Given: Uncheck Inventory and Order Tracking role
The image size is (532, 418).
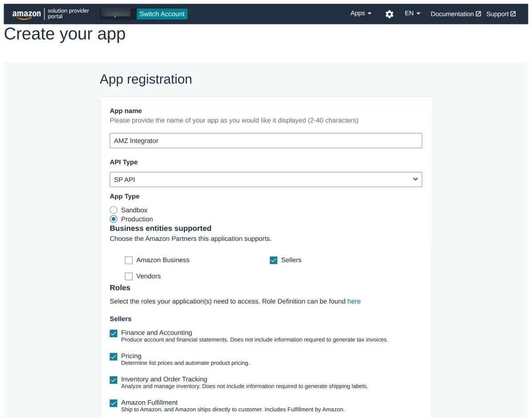Looking at the screenshot, I should (113, 380).
